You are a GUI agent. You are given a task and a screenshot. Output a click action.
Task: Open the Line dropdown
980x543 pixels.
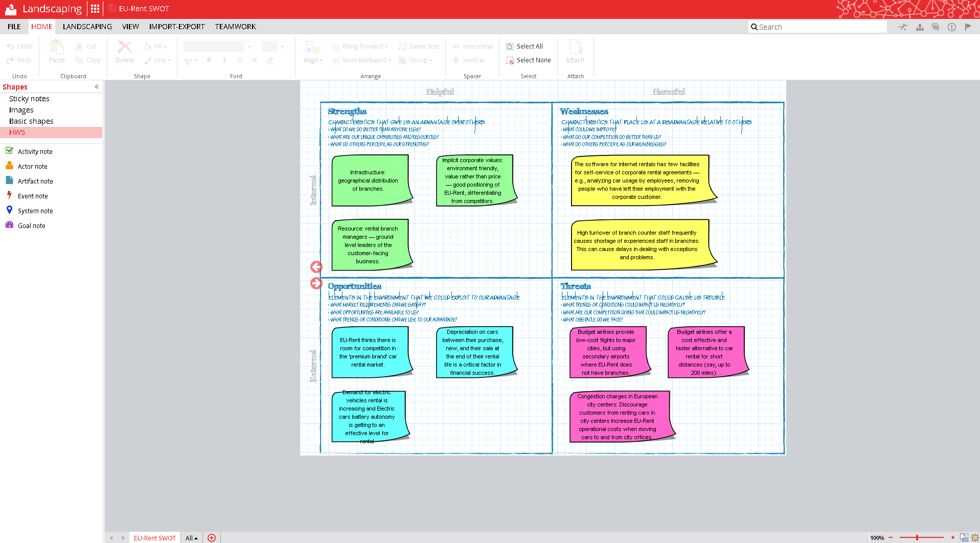(x=157, y=60)
